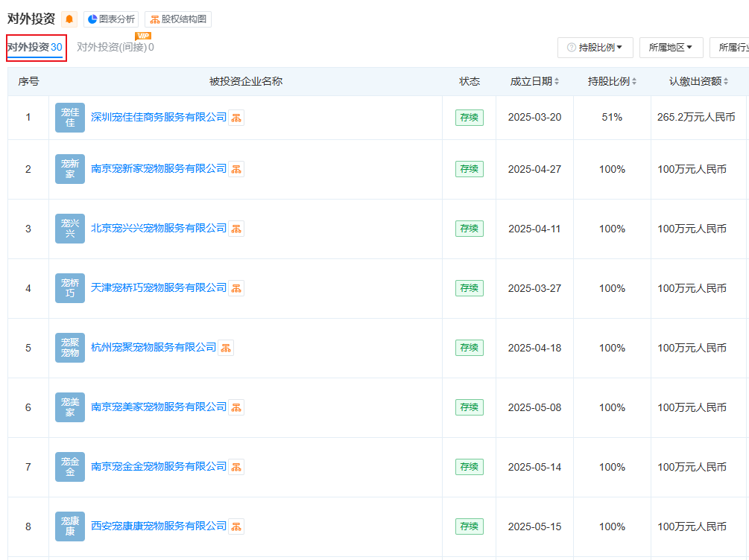This screenshot has width=749, height=560.
Task: Click the orange bell alert icon
Action: click(69, 19)
